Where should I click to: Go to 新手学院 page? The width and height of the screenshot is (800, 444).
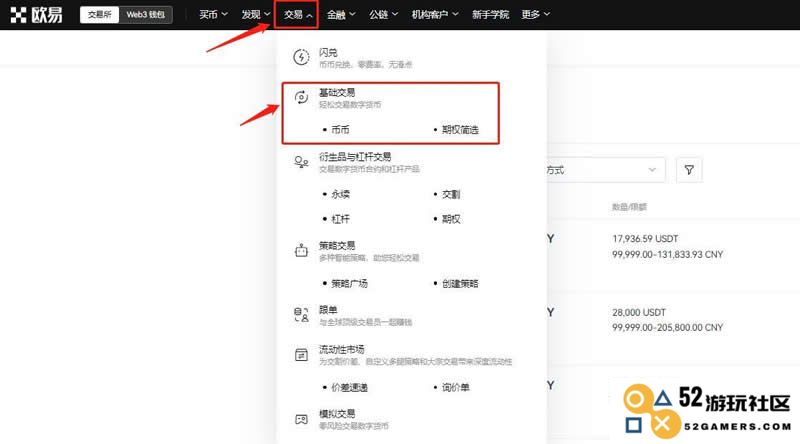click(x=490, y=15)
